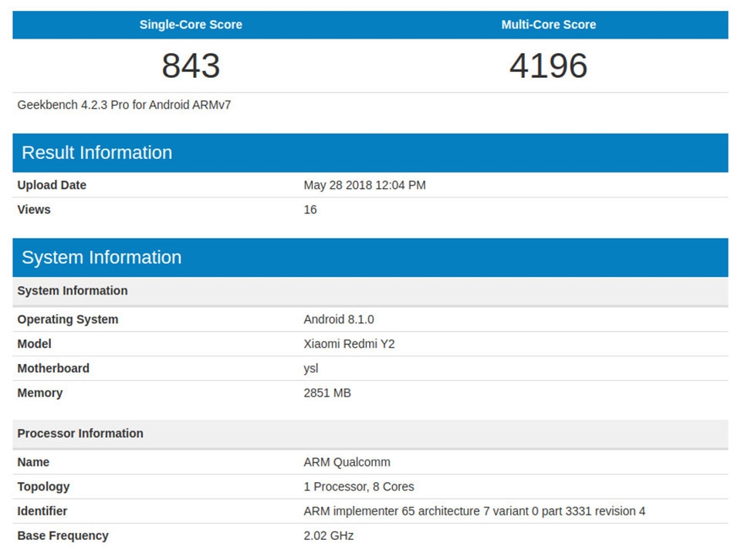741x560 pixels.
Task: Click the Result Information section header
Action: 370,153
